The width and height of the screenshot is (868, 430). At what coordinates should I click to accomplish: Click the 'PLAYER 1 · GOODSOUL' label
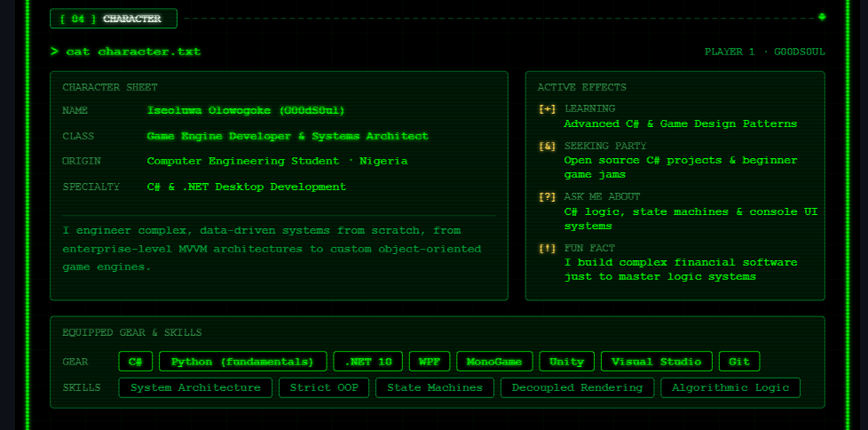(x=764, y=52)
